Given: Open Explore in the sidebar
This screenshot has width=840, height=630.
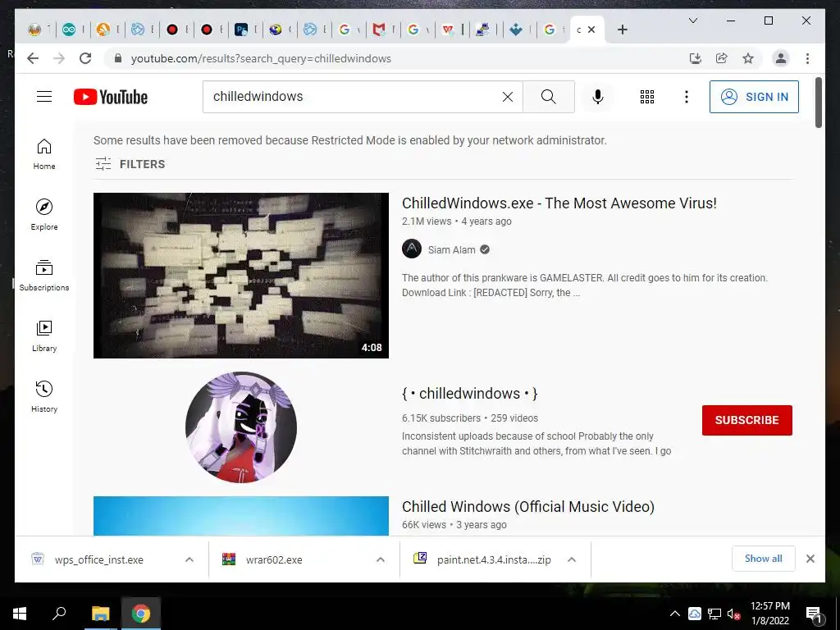Looking at the screenshot, I should (x=44, y=215).
